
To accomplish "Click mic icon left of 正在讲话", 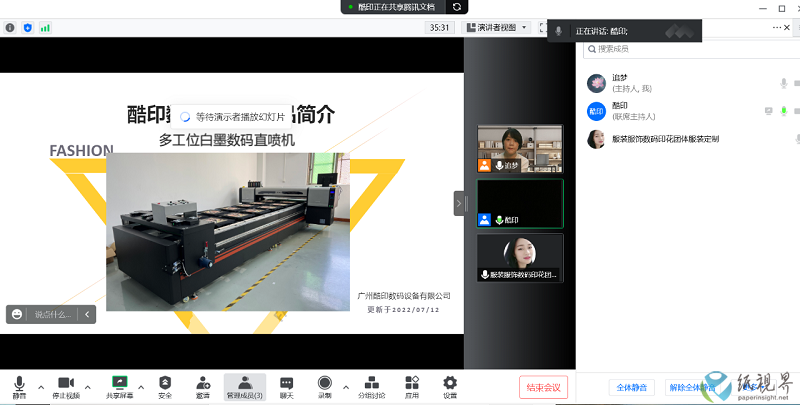I will [559, 31].
